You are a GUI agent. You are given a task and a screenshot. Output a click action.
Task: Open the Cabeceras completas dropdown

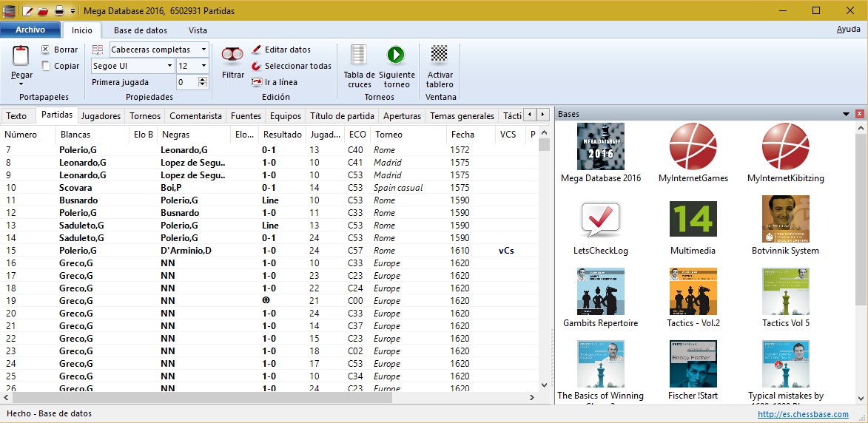click(x=203, y=50)
